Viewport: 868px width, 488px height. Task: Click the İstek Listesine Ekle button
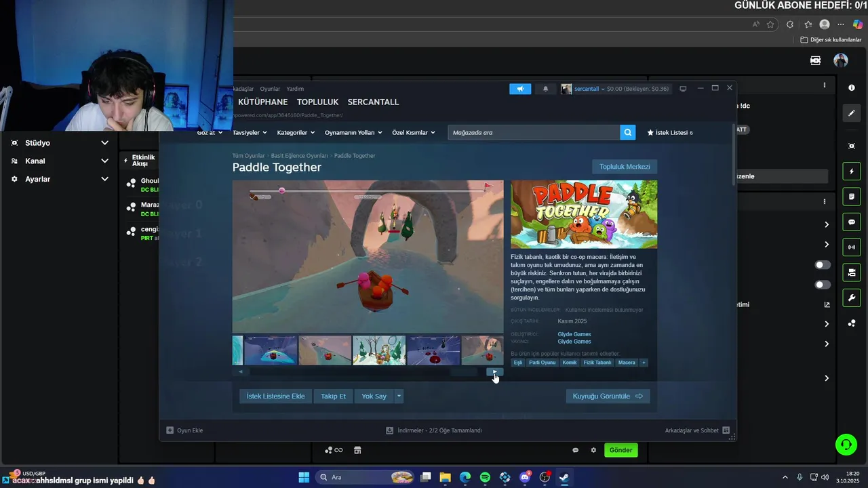coord(275,396)
